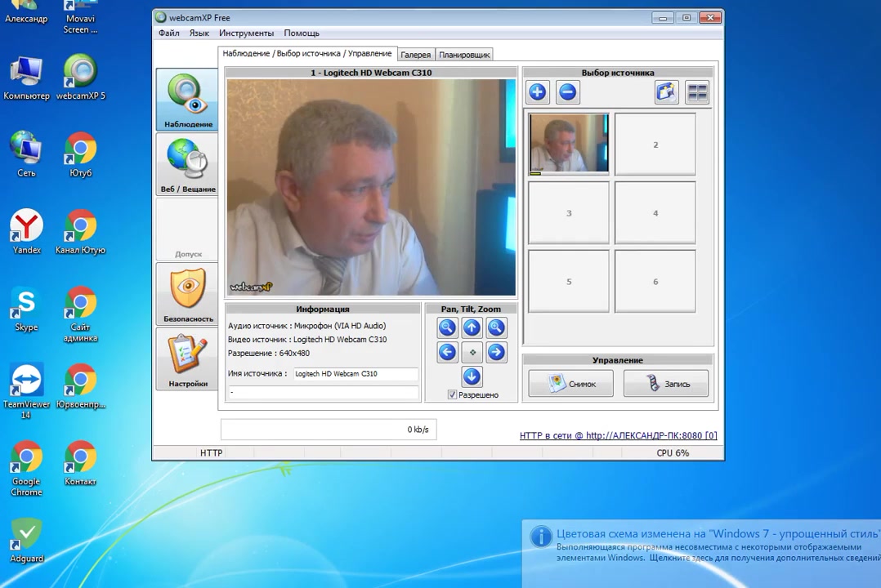Screen dimensions: 881x588
Task: Toggle the Разрешено checkbox under Pan, Tilt, Zoom
Action: point(452,394)
